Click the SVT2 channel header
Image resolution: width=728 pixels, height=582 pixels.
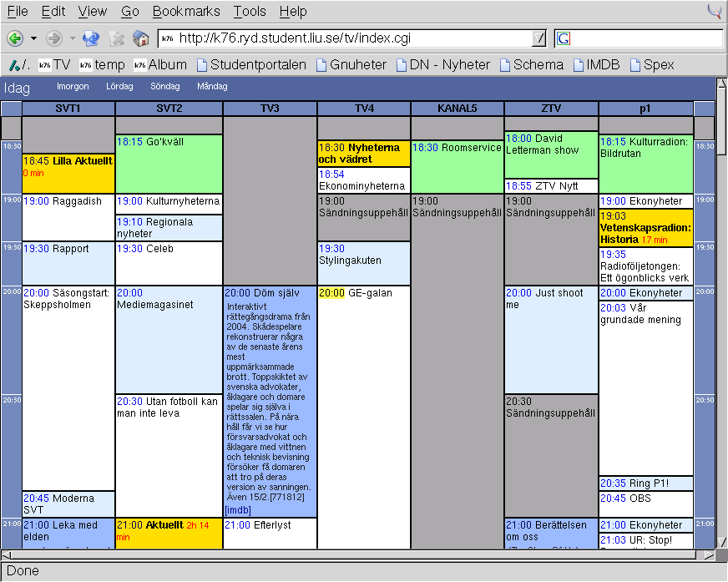click(169, 109)
